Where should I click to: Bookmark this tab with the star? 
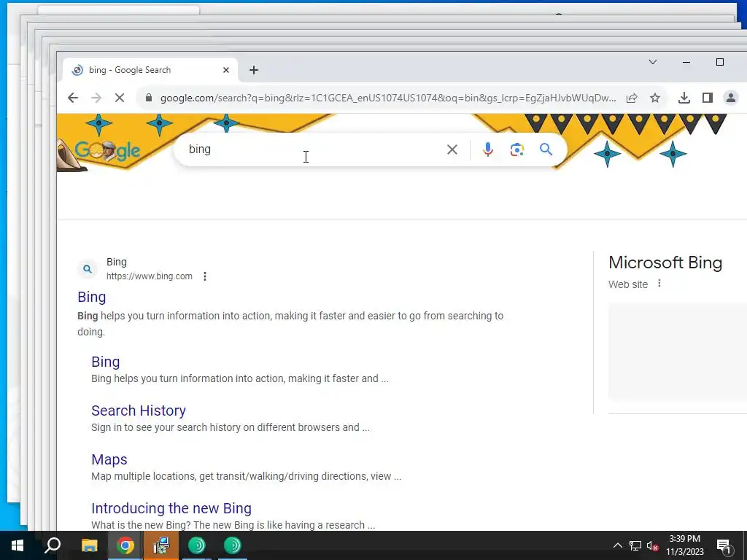[x=655, y=98]
